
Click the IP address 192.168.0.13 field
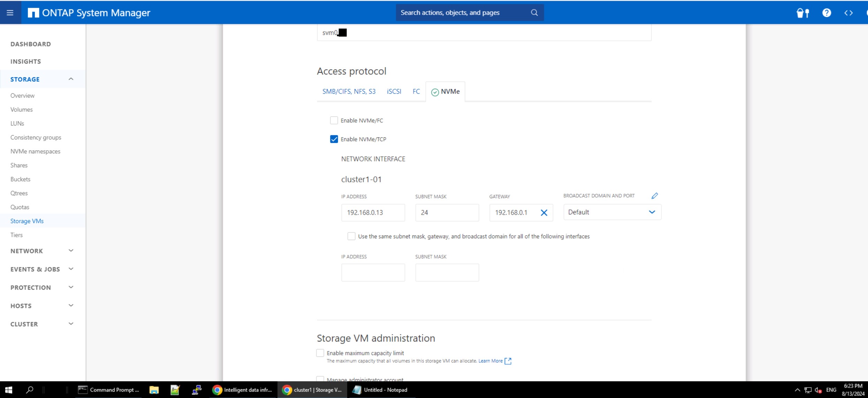tap(373, 213)
